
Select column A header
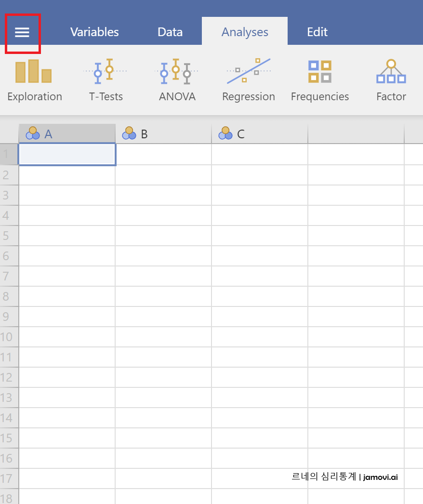click(x=67, y=134)
